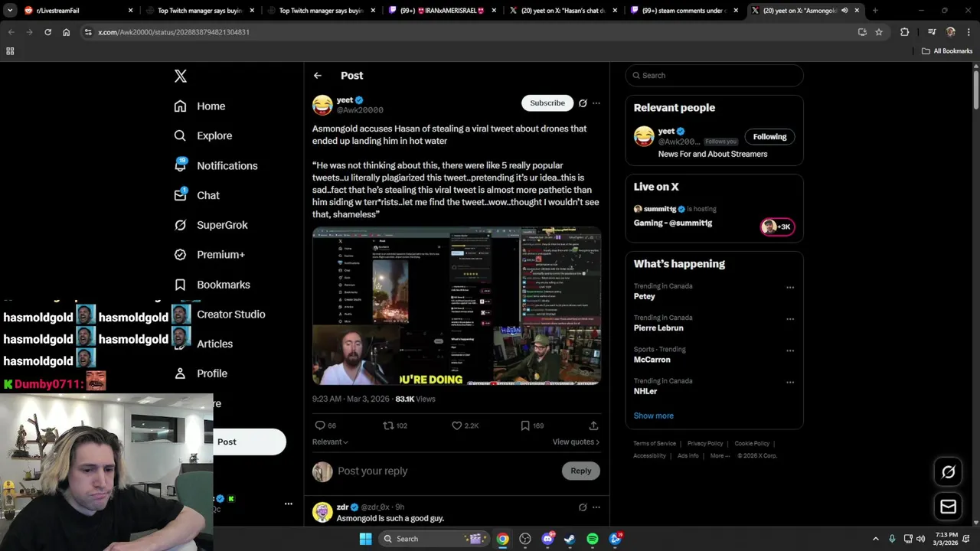Open Premium+ in the sidebar
This screenshot has height=551, width=980.
[x=209, y=255]
